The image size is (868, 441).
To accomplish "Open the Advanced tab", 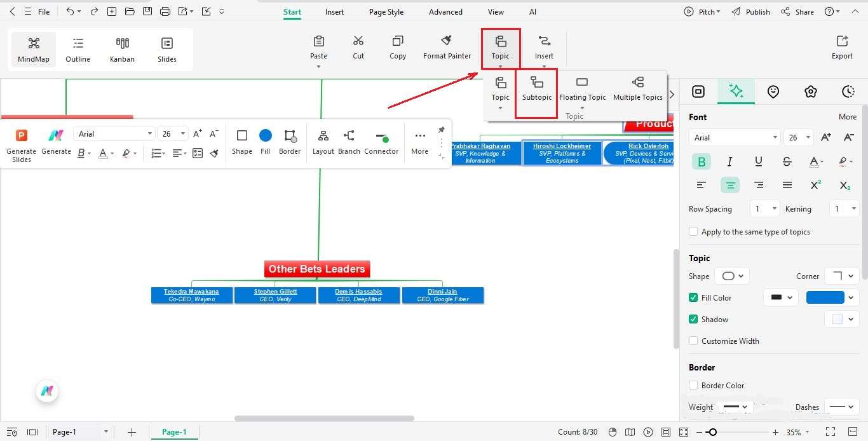I will (x=445, y=11).
